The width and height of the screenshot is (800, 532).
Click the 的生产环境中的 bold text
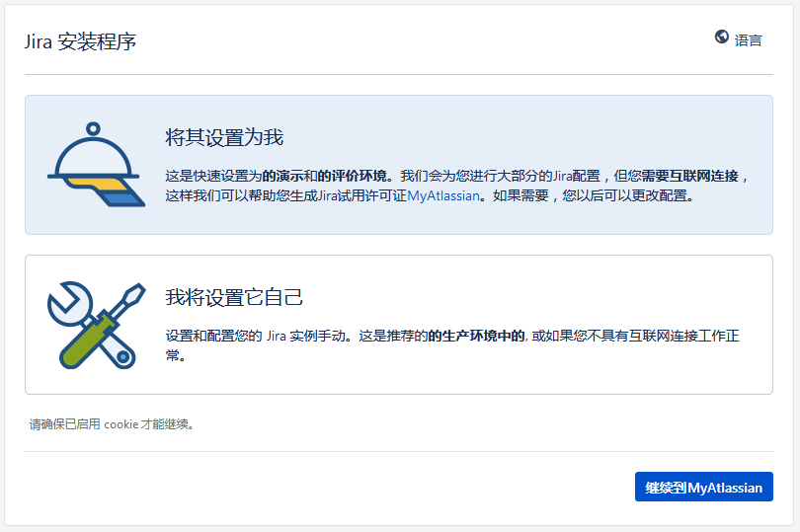click(x=476, y=336)
